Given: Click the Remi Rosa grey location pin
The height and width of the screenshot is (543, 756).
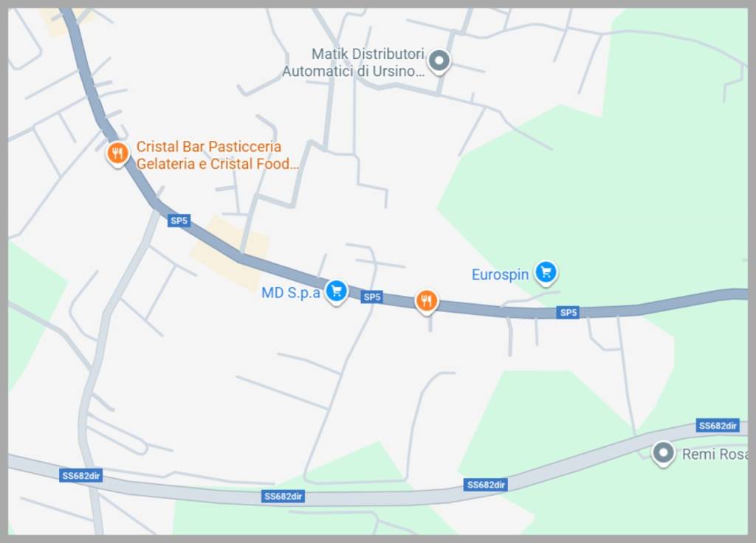Looking at the screenshot, I should point(664,454).
